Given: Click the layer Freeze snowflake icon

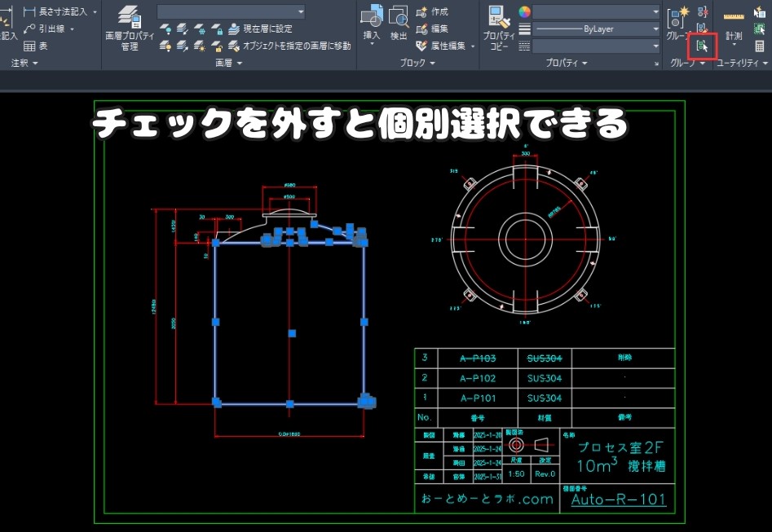Looking at the screenshot, I should click(200, 29).
